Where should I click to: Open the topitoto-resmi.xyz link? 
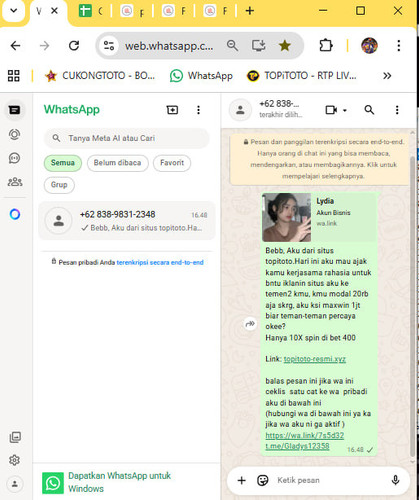click(314, 359)
